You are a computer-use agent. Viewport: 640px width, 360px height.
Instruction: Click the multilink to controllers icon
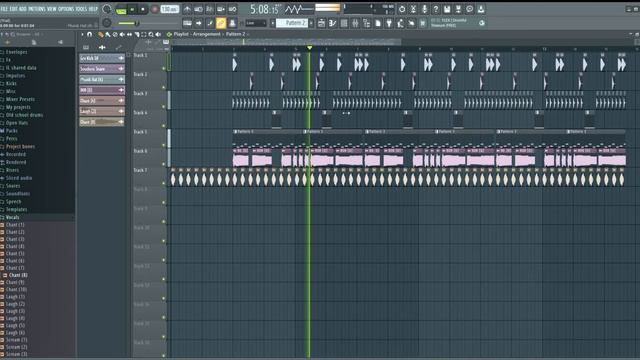232,23
